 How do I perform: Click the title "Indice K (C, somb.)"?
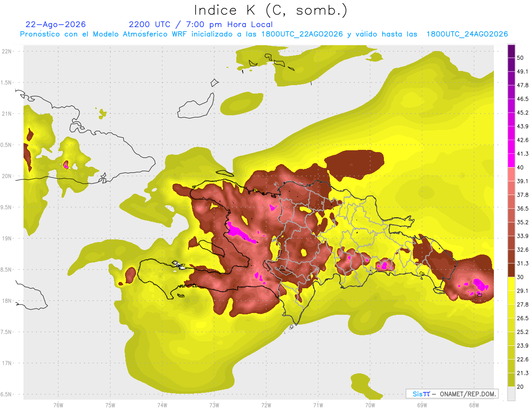click(271, 10)
